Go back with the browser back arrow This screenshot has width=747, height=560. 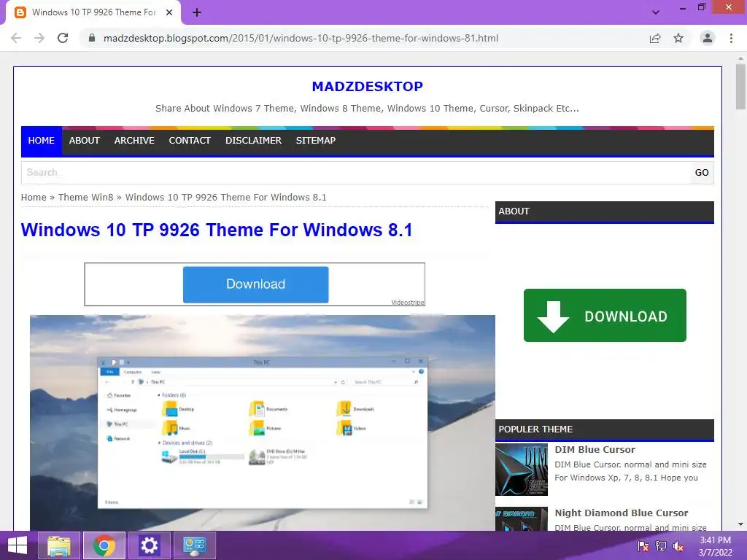tap(16, 38)
